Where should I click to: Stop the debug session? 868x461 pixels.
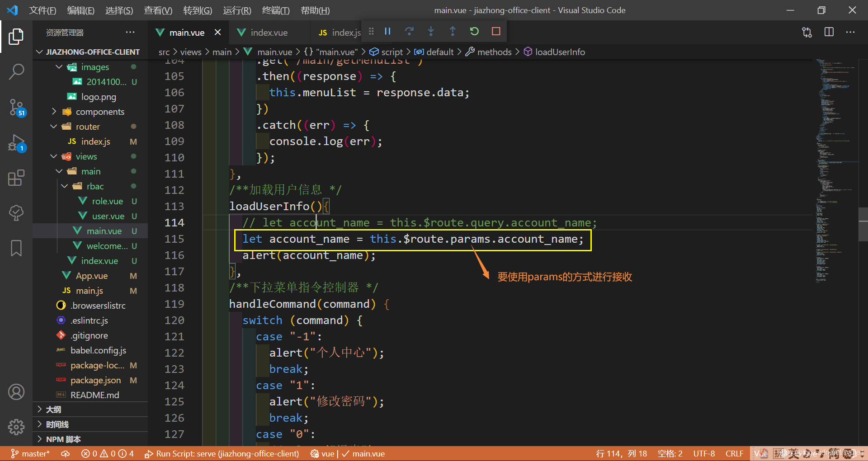496,31
